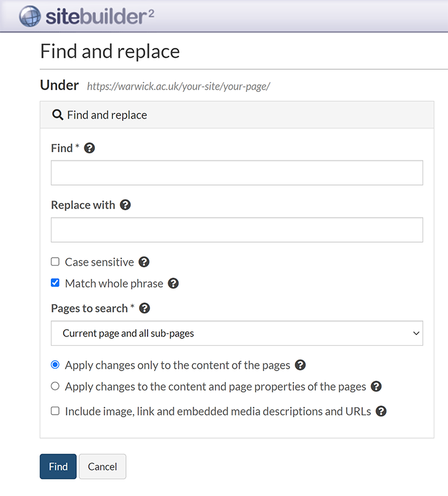Select Apply changes only to content radio
This screenshot has width=448, height=496.
55,365
